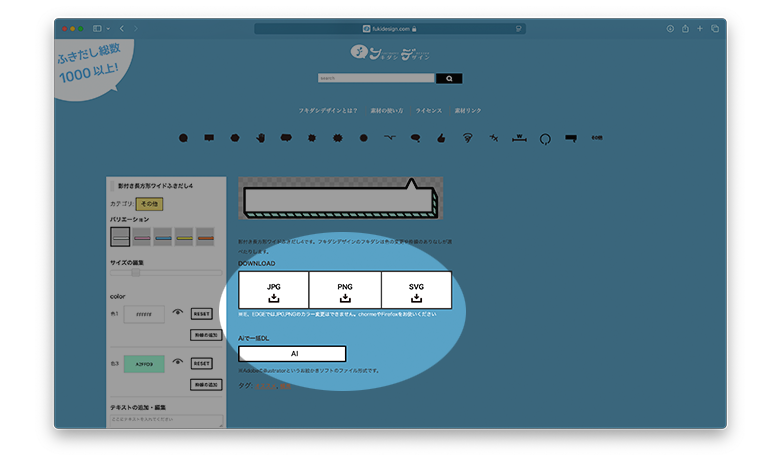Screen dimensions: 780x455
Task: Open the sparkle stars category icon
Action: coord(493,138)
